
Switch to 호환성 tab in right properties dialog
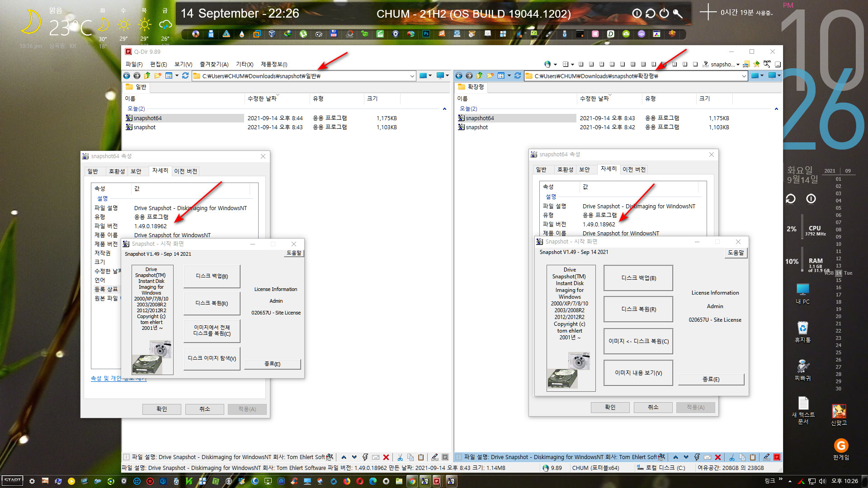point(565,169)
